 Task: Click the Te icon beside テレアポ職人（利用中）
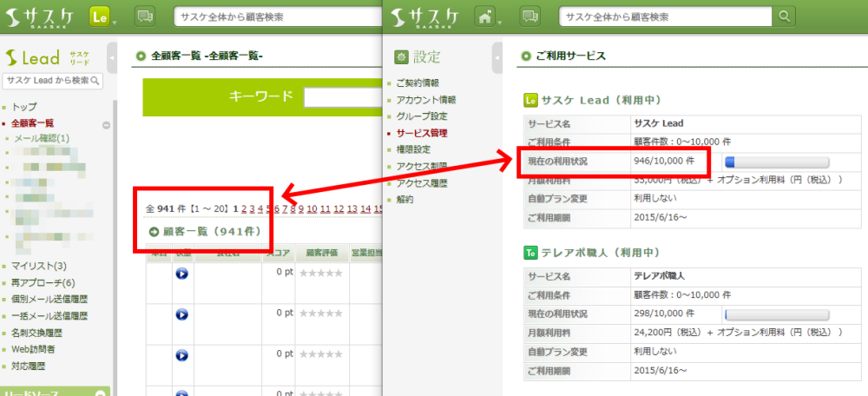point(531,253)
